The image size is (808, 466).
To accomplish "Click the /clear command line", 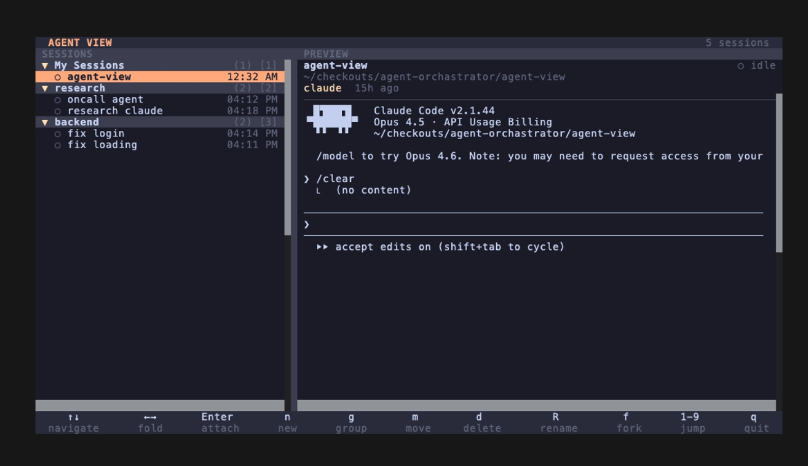I will tap(329, 179).
